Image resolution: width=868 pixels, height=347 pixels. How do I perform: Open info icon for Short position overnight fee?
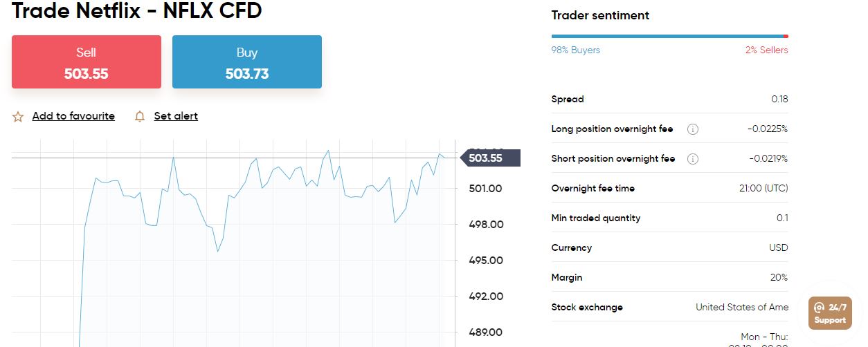(693, 159)
